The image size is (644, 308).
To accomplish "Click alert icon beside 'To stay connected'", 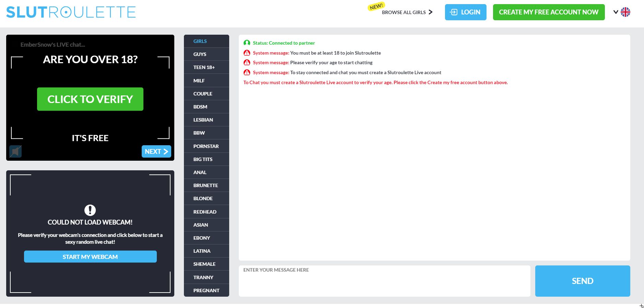I will [247, 72].
